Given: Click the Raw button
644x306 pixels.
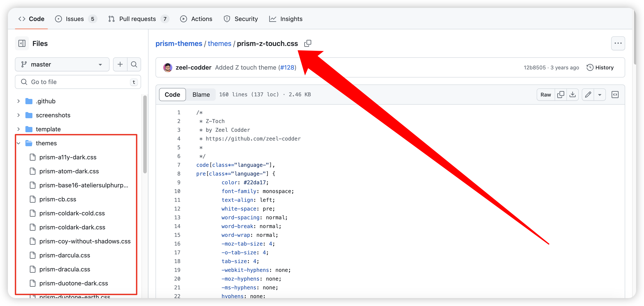Looking at the screenshot, I should [x=546, y=95].
